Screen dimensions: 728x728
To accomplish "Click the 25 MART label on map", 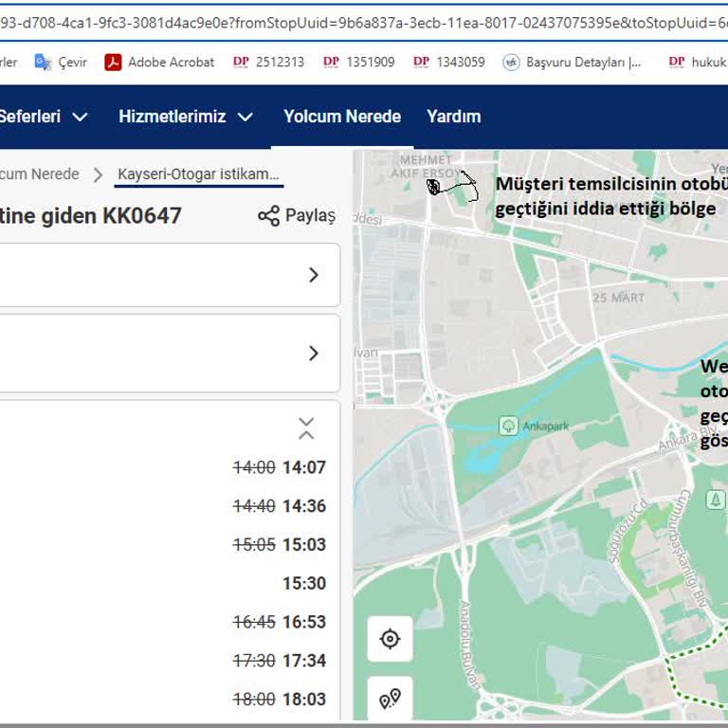I will tap(618, 298).
